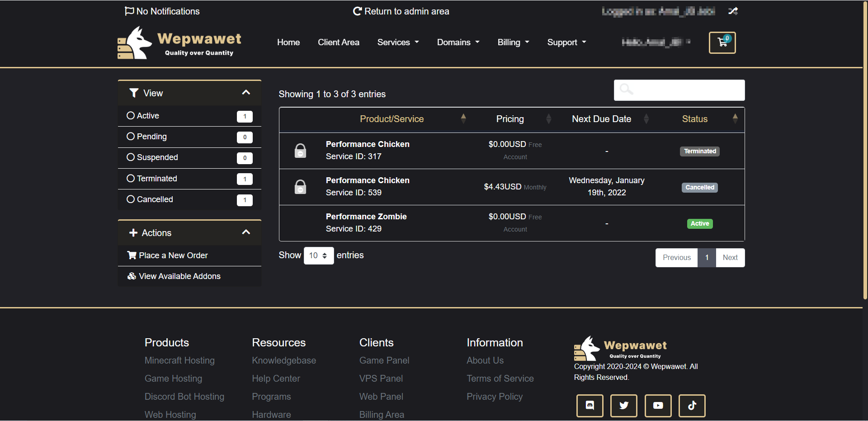The width and height of the screenshot is (868, 421).
Task: Open the shopping cart icon
Action: 722,43
